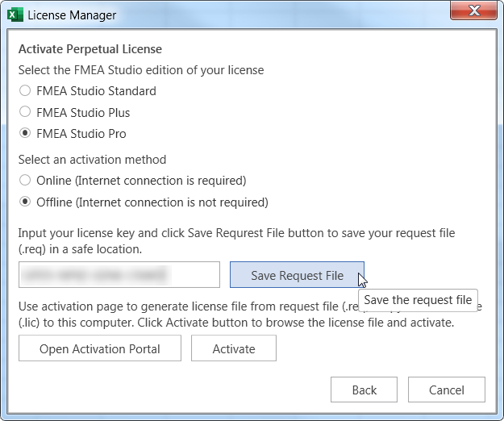Focus the license key input field
The width and height of the screenshot is (504, 421).
(119, 275)
